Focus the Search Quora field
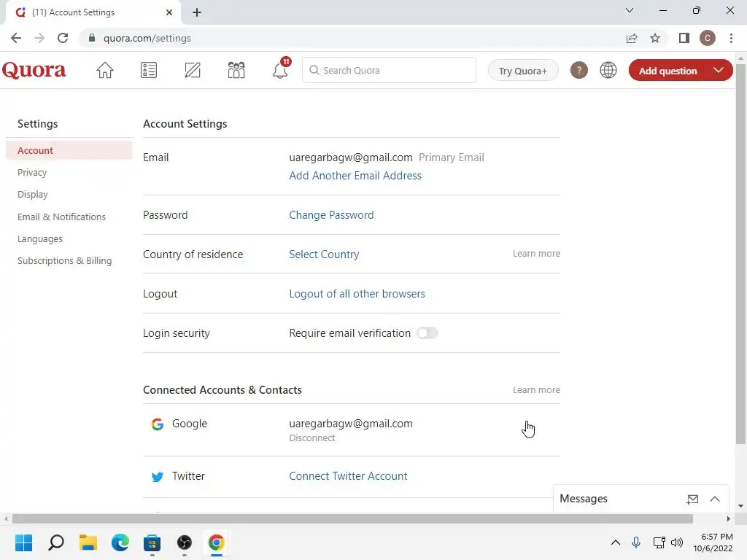Image resolution: width=747 pixels, height=560 pixels. 390,71
